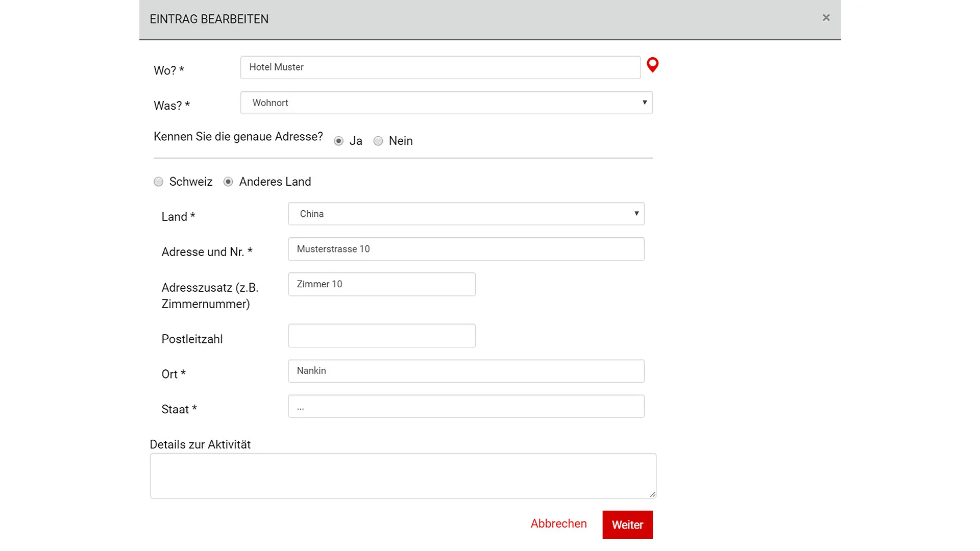Click the Adresszusatz field with Zimmer 10
The width and height of the screenshot is (980, 551).
(382, 284)
